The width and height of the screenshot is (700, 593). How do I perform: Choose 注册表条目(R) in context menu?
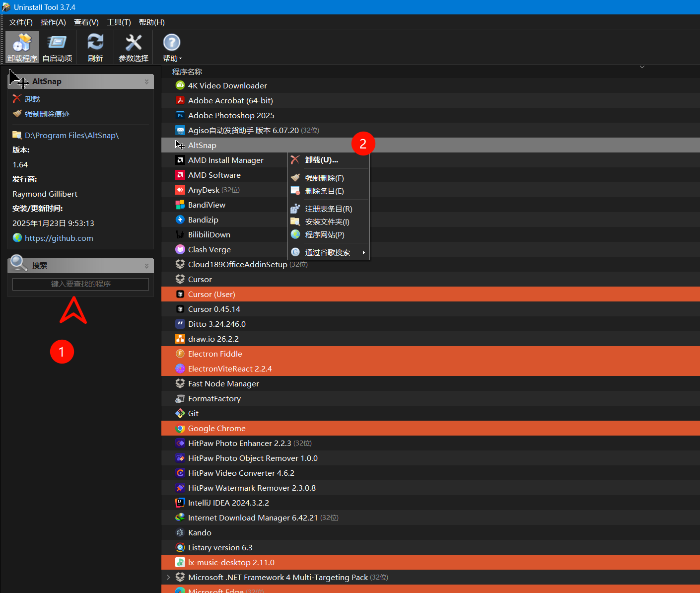click(329, 209)
